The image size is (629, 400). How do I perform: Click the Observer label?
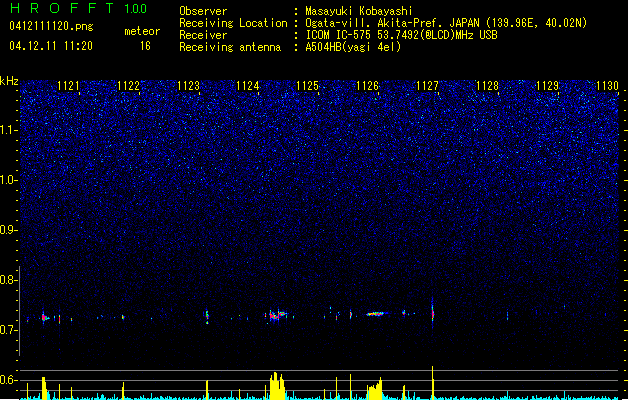pos(203,11)
